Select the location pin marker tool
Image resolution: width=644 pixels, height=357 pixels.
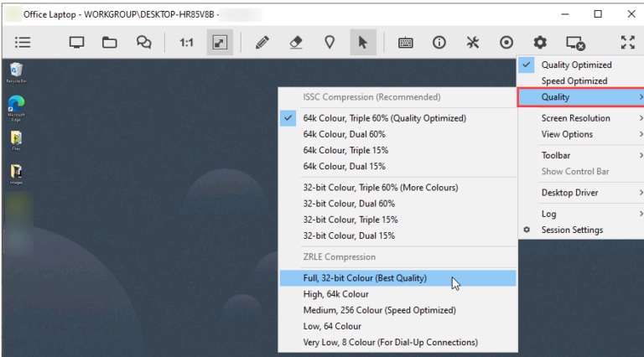330,42
